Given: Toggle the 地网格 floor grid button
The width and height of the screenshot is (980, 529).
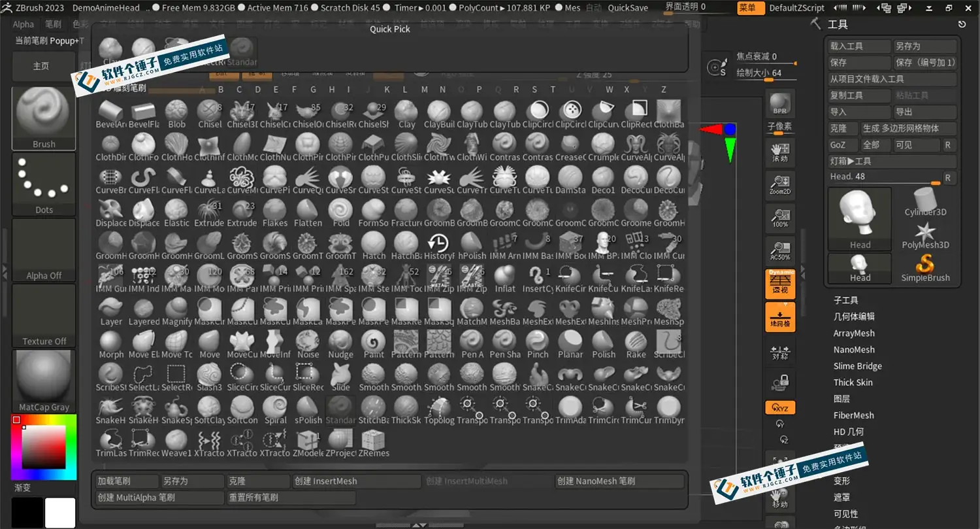Looking at the screenshot, I should pos(780,317).
